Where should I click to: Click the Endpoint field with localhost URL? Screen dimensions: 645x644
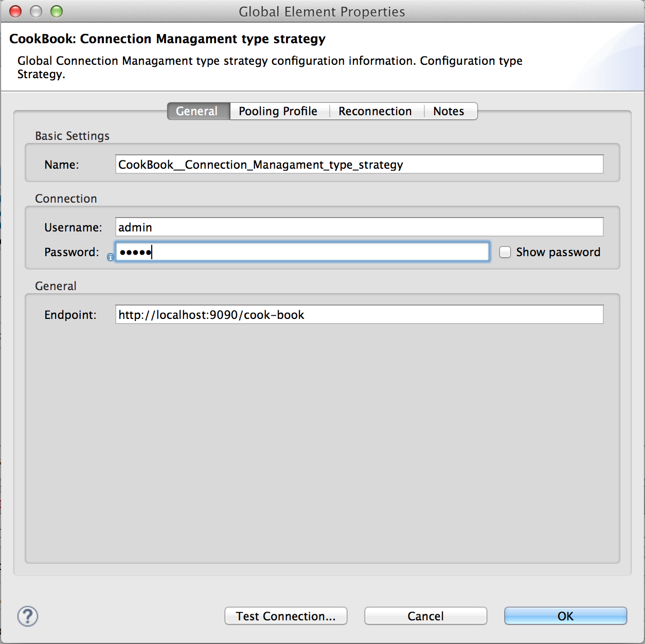click(x=359, y=314)
